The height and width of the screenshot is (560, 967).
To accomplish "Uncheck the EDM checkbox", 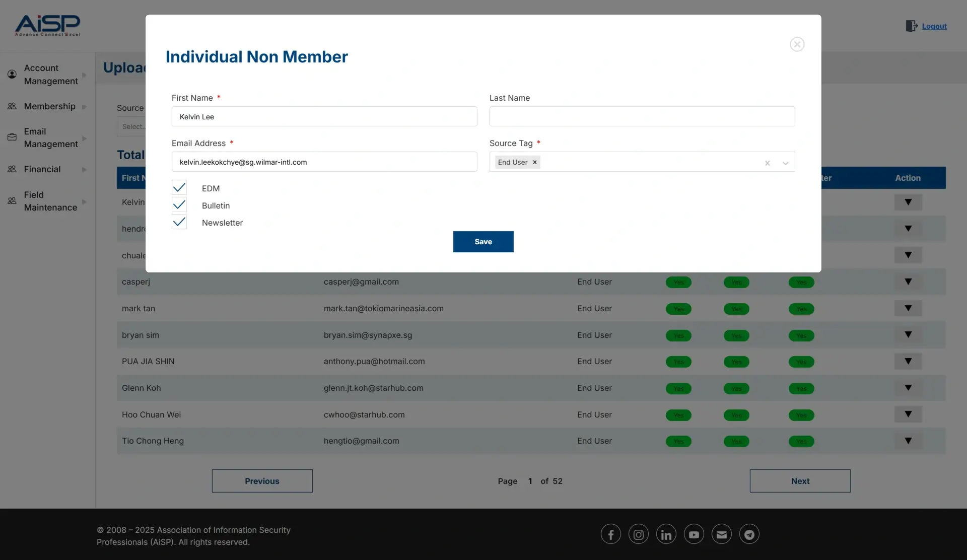I will [179, 188].
